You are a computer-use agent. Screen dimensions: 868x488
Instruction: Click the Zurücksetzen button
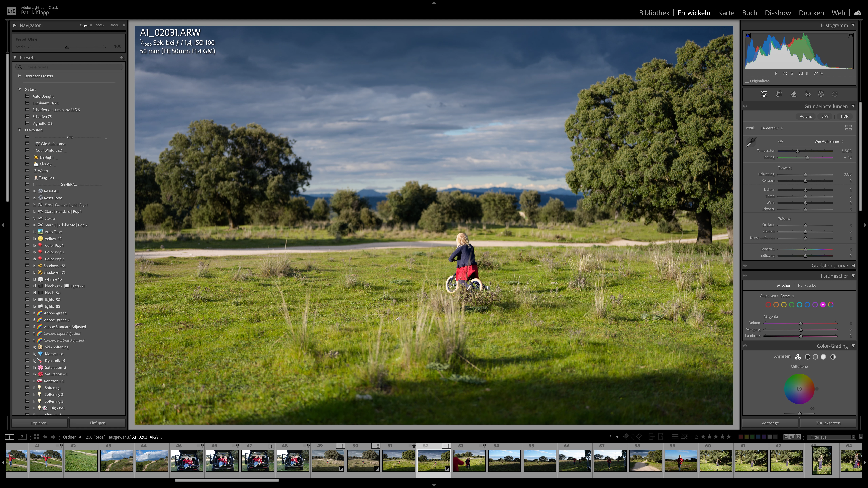coord(828,423)
